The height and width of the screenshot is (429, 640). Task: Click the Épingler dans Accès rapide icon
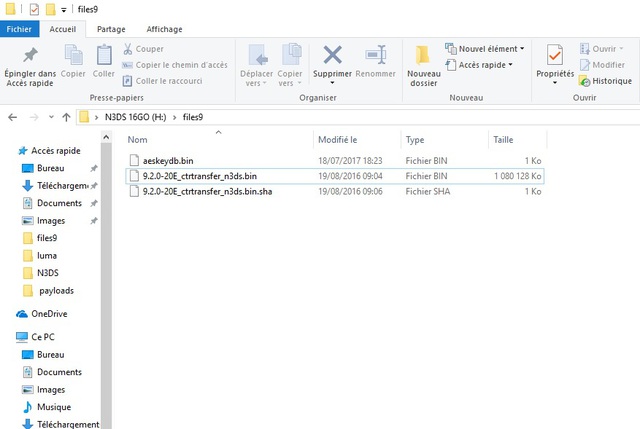[30, 57]
